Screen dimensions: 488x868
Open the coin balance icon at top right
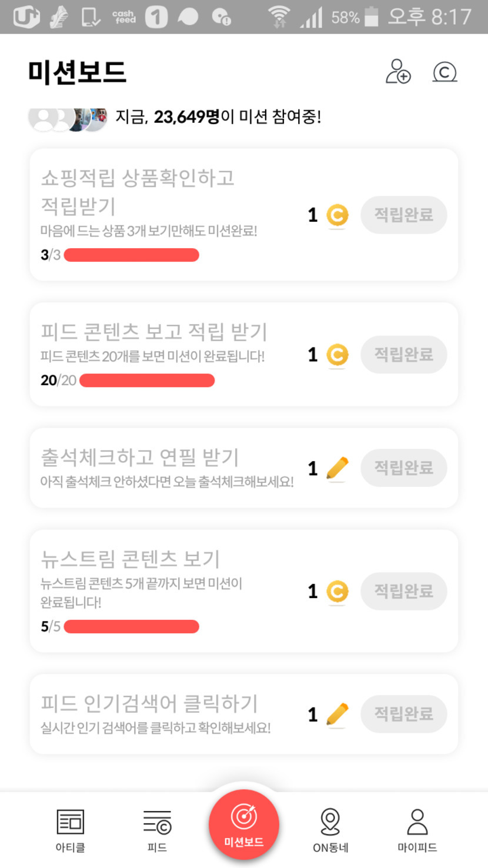point(444,72)
